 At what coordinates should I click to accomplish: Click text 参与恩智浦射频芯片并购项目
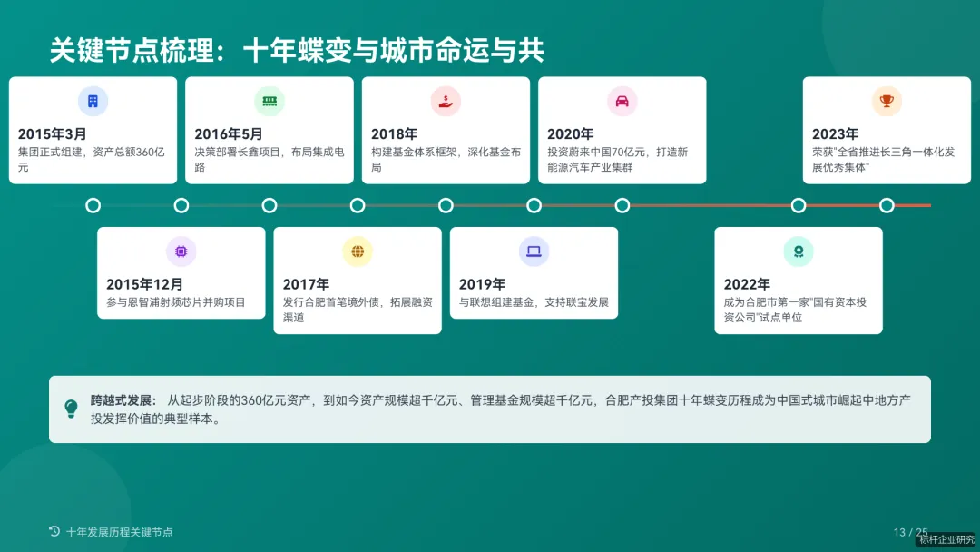176,302
